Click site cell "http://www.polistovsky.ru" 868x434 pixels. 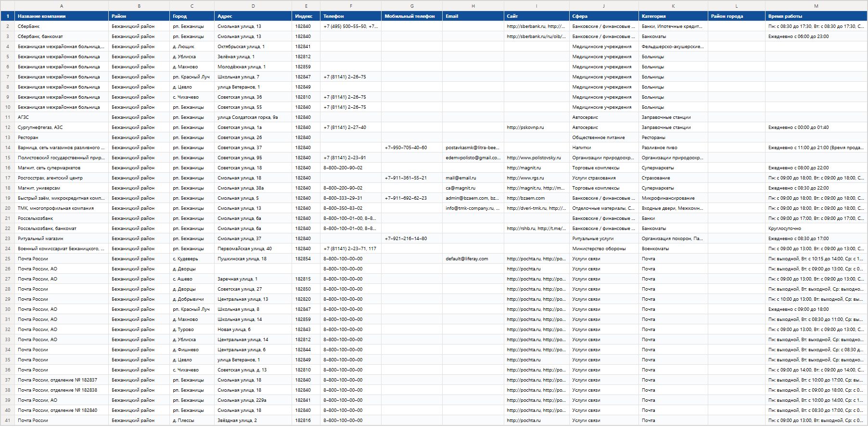point(536,158)
